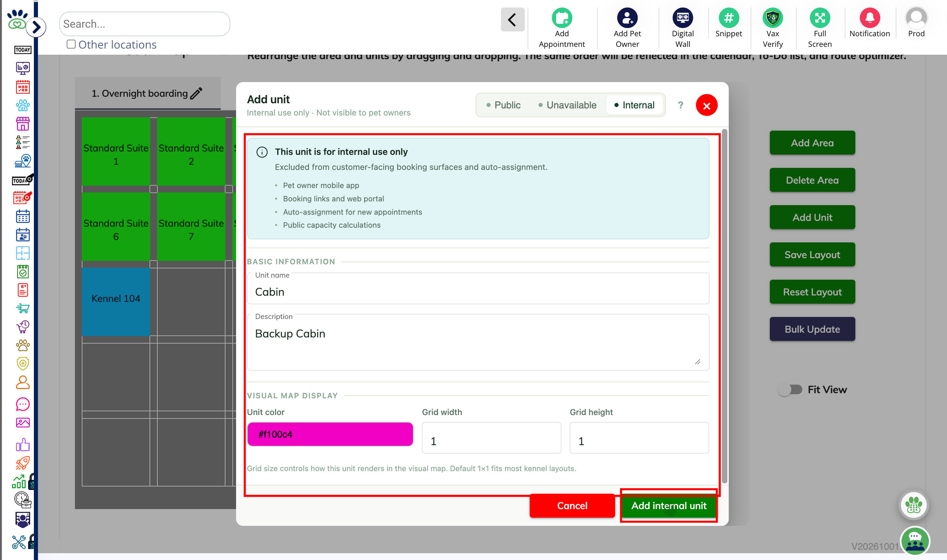Click the red Cancel button

pos(572,506)
